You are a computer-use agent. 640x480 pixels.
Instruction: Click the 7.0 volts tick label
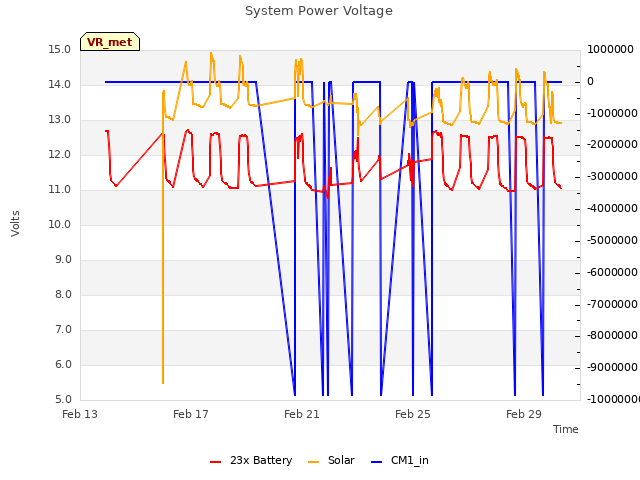(x=63, y=330)
